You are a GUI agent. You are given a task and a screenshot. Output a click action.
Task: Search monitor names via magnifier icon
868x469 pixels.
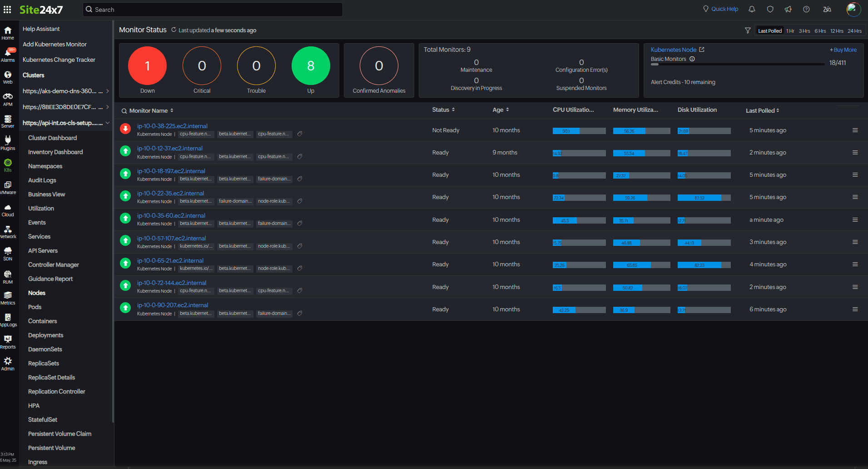click(124, 111)
